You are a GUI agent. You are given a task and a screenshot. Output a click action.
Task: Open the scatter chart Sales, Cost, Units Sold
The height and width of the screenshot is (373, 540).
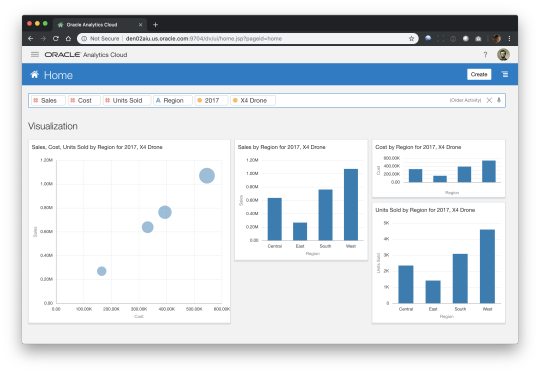[129, 231]
